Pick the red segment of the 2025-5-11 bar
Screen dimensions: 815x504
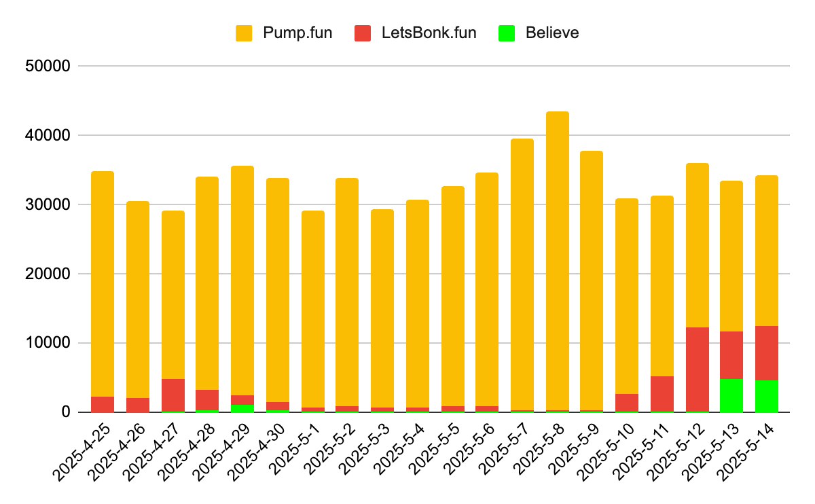click(662, 393)
